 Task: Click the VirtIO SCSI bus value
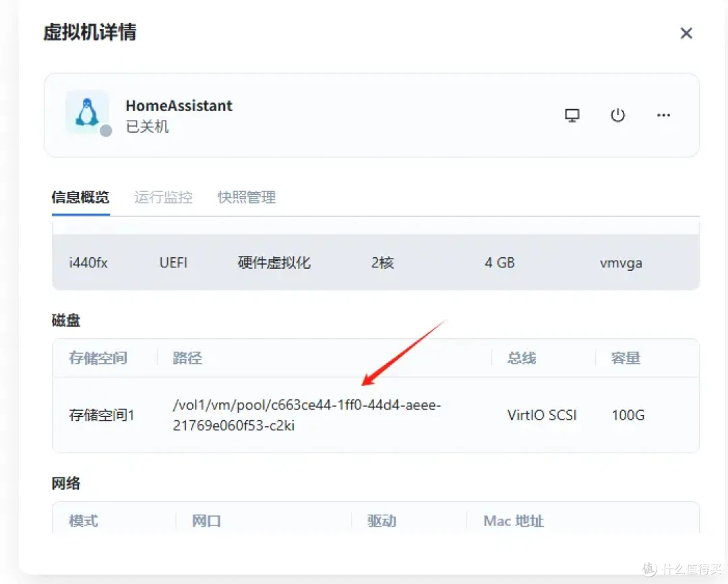542,415
